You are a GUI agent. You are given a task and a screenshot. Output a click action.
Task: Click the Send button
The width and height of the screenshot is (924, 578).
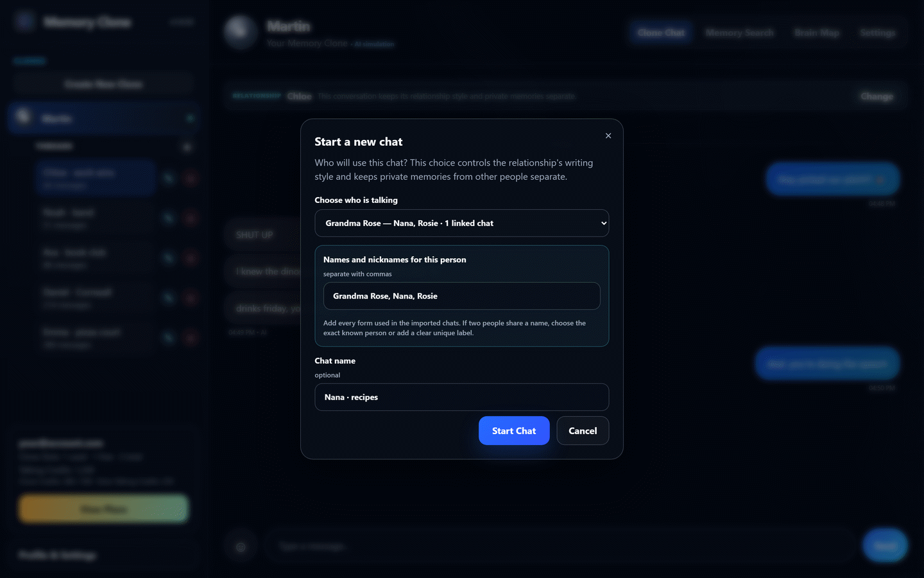click(885, 546)
